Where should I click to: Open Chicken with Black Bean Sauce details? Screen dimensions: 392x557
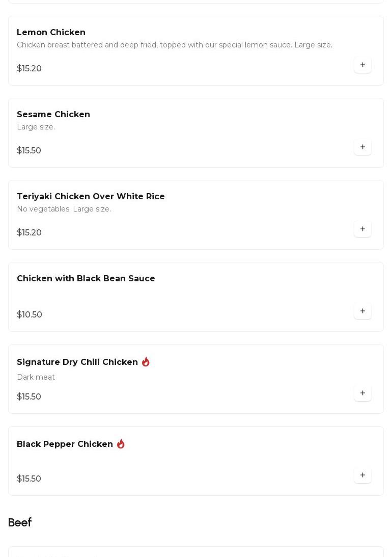coord(86,279)
